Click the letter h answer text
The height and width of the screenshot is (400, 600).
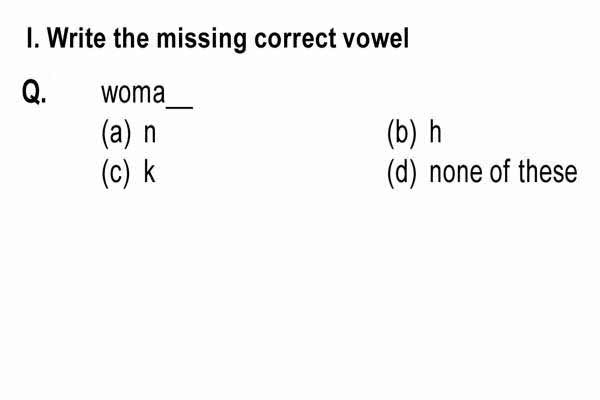(436, 131)
